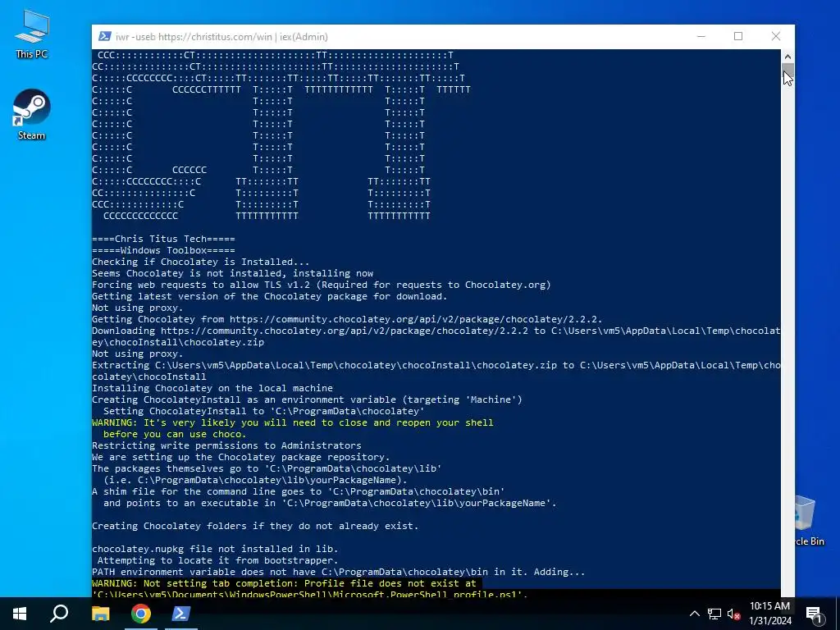The height and width of the screenshot is (630, 840).
Task: Click 'Creating Chocolatey folders if they do not' line
Action: point(255,526)
